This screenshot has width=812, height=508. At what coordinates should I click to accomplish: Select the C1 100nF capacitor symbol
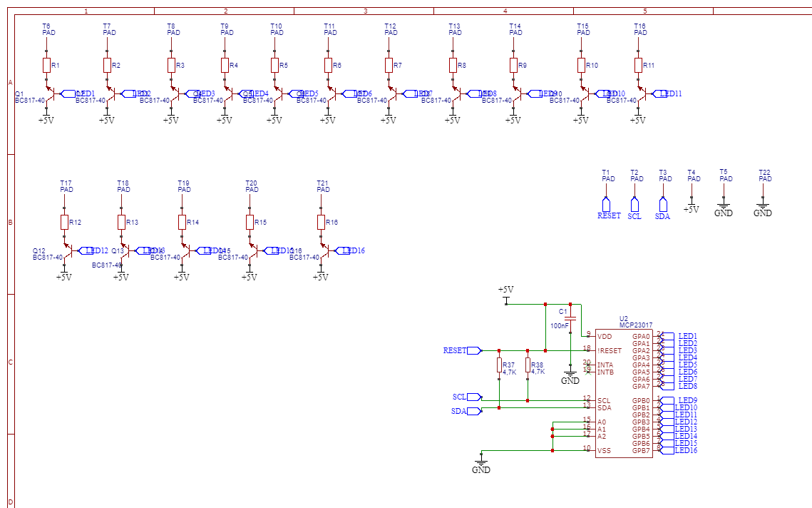pos(570,317)
